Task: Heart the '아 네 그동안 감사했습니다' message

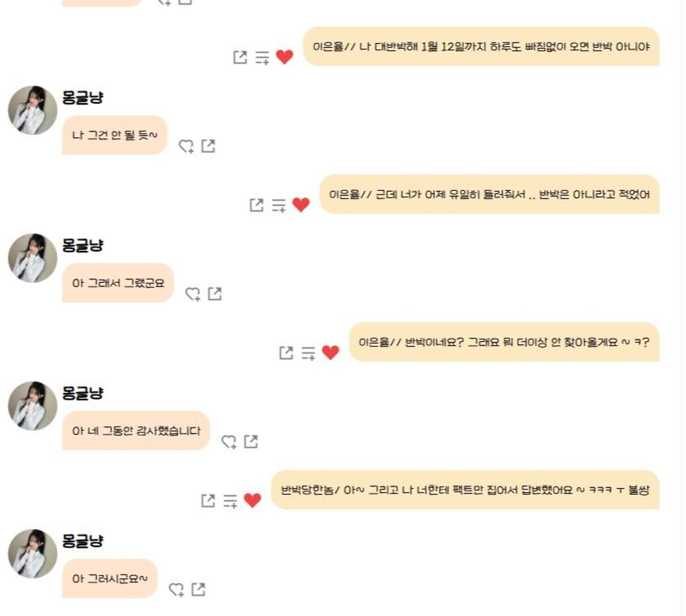Action: pos(229,442)
